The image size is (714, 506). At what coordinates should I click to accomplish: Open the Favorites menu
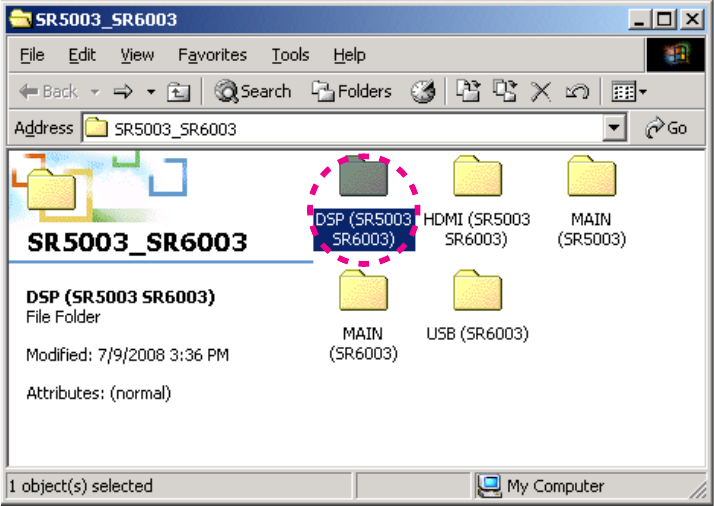[212, 55]
